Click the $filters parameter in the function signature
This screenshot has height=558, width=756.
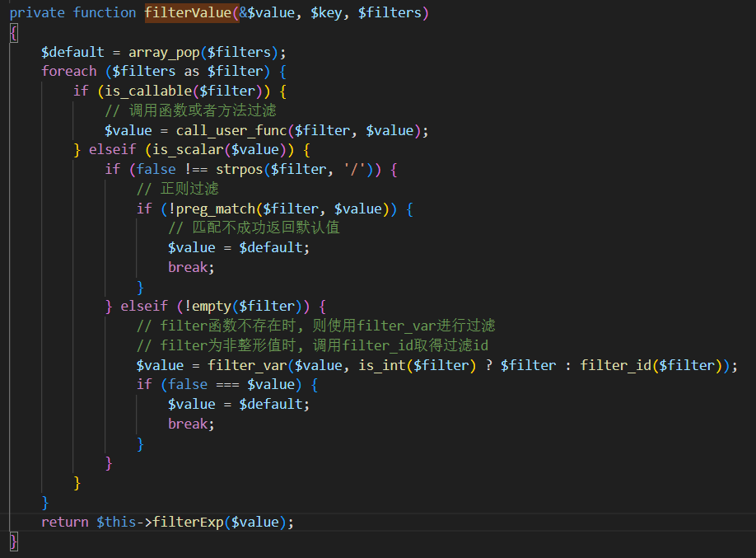coord(390,12)
